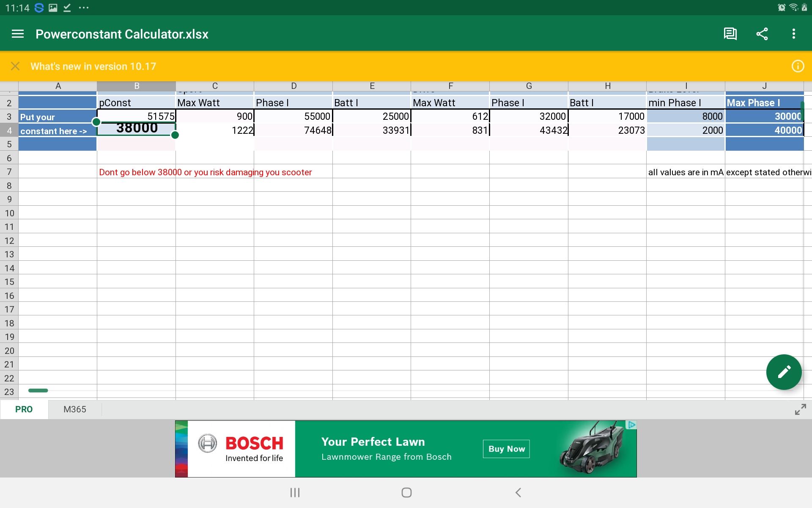Select row 7 header
Image resolution: width=812 pixels, height=508 pixels.
[x=9, y=172]
